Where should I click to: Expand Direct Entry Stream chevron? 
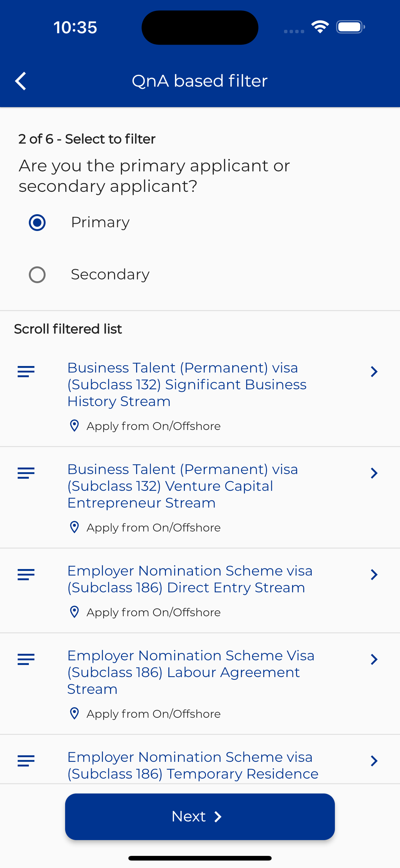pos(374,575)
